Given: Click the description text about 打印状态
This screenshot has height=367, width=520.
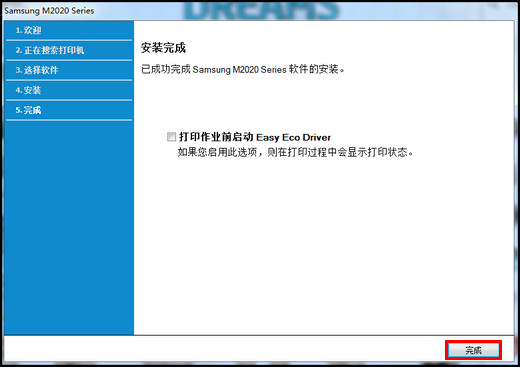Looking at the screenshot, I should (x=295, y=152).
